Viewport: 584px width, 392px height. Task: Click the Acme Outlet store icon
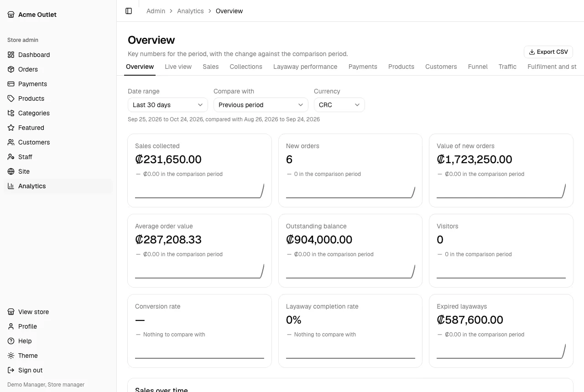pos(11,15)
